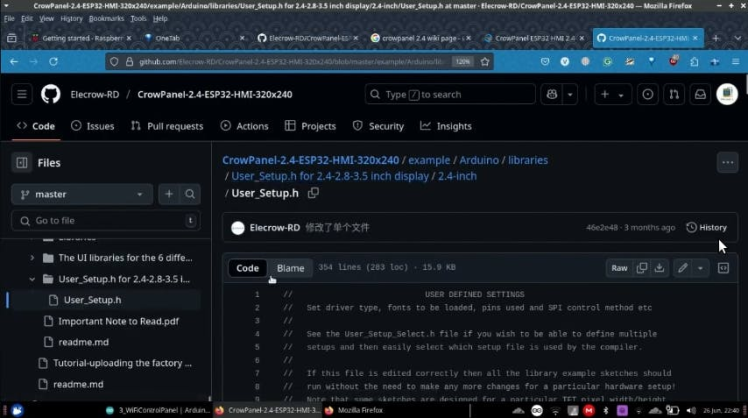This screenshot has height=418, width=748.
Task: Open the Elecrow-RD commit author link
Action: 275,228
